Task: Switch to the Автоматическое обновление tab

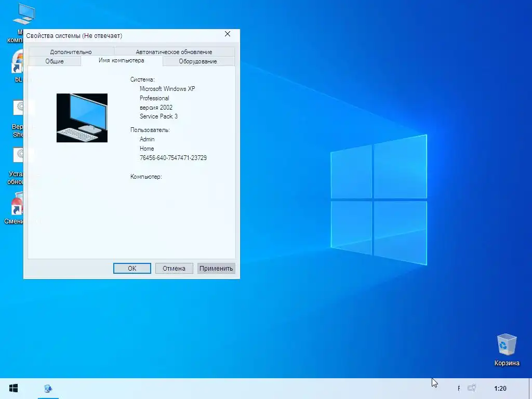Action: (x=174, y=52)
